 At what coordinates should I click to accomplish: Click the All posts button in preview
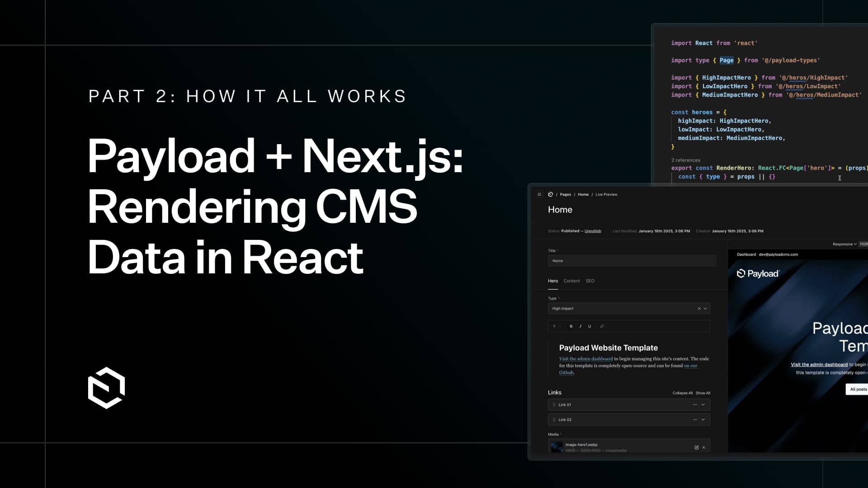[858, 389]
